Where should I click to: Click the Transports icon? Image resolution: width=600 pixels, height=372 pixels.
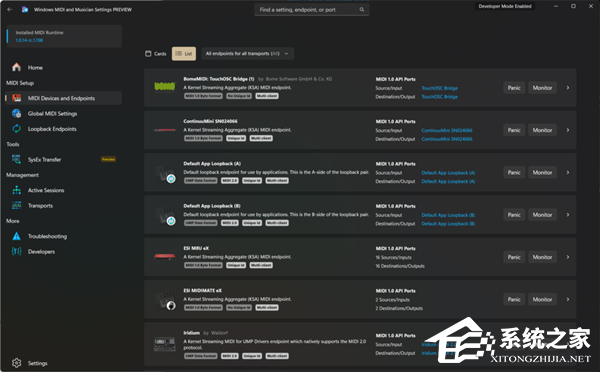pos(16,206)
